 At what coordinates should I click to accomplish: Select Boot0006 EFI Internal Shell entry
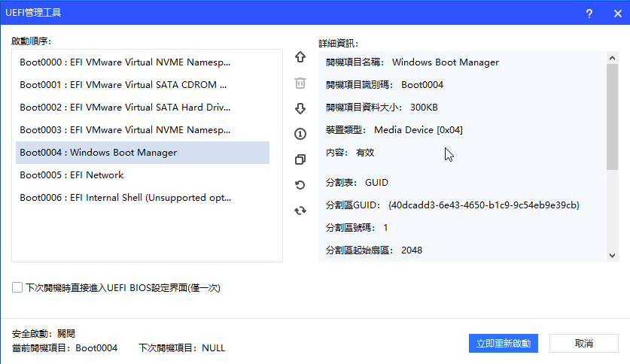pos(125,198)
